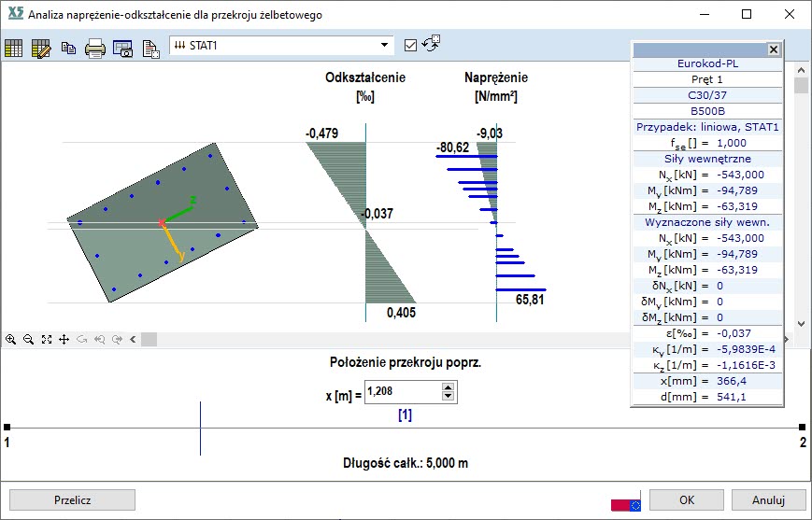Copy the view using the copy icon
The image size is (812, 520).
point(68,49)
